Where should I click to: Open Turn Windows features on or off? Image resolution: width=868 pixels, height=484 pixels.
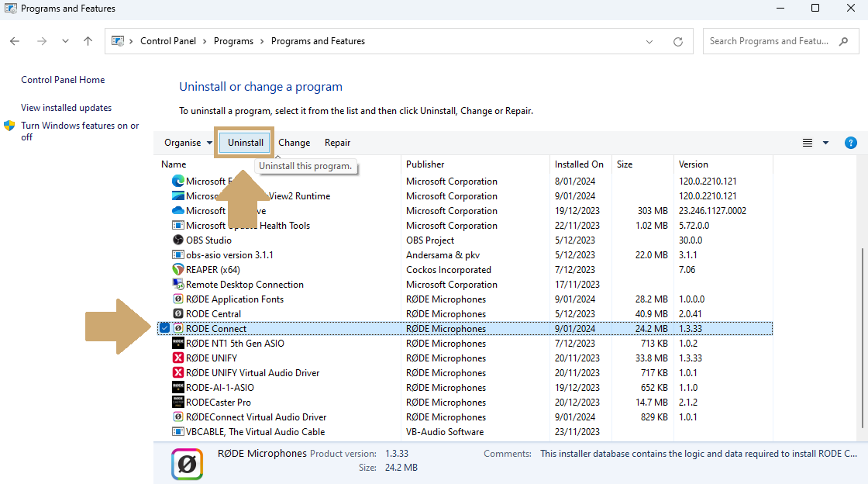point(80,131)
